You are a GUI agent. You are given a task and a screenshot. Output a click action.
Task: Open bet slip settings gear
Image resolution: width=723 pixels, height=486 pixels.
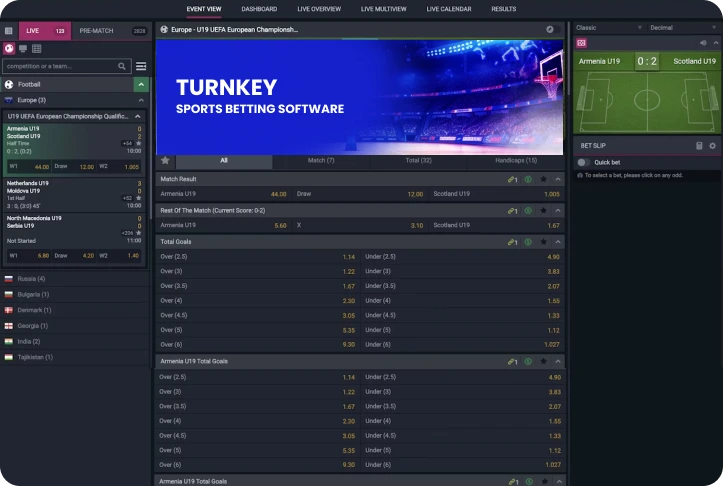tap(712, 146)
